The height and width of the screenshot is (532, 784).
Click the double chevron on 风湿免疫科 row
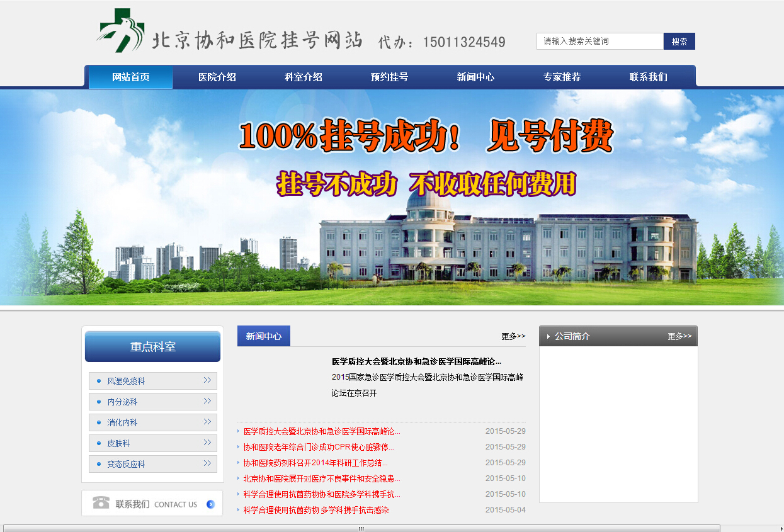[207, 380]
